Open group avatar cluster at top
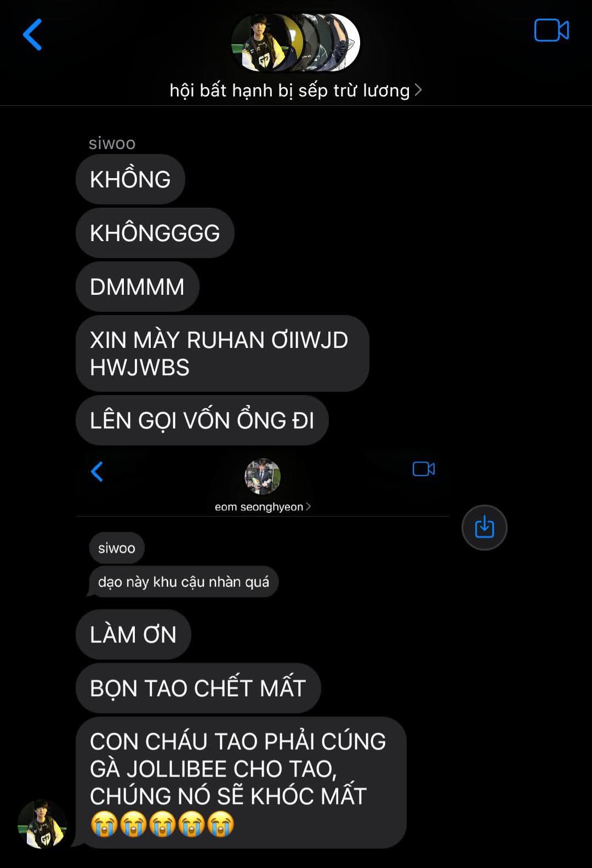592x868 pixels. (295, 43)
